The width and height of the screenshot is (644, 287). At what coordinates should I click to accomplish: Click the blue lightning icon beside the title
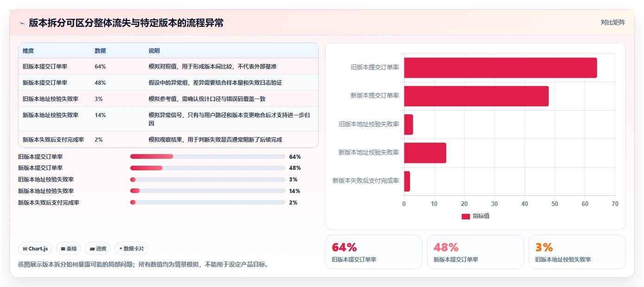coord(22,23)
